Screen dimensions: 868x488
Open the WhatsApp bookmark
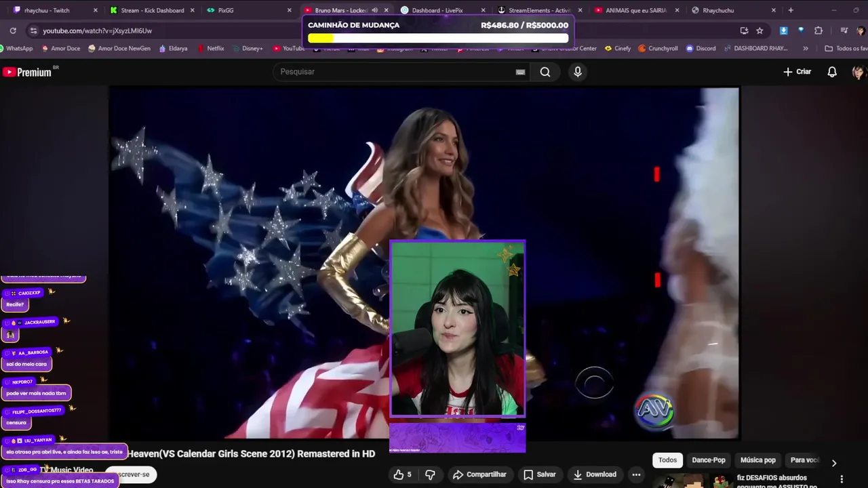pyautogui.click(x=17, y=48)
